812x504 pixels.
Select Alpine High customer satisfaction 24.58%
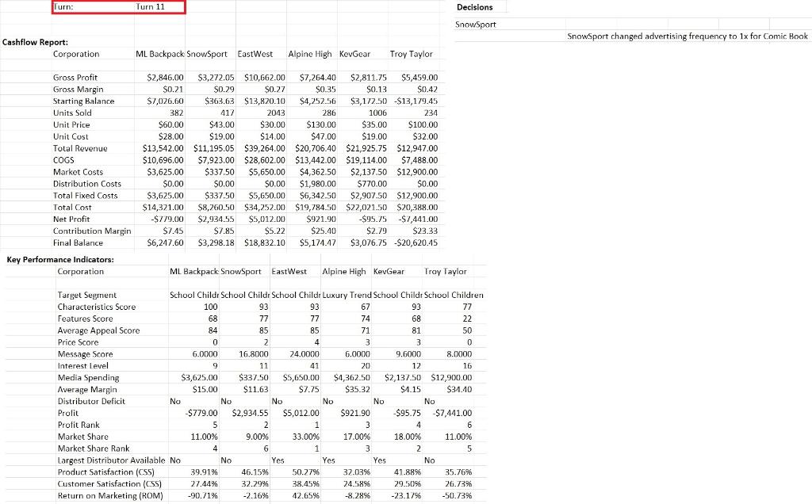coord(357,484)
